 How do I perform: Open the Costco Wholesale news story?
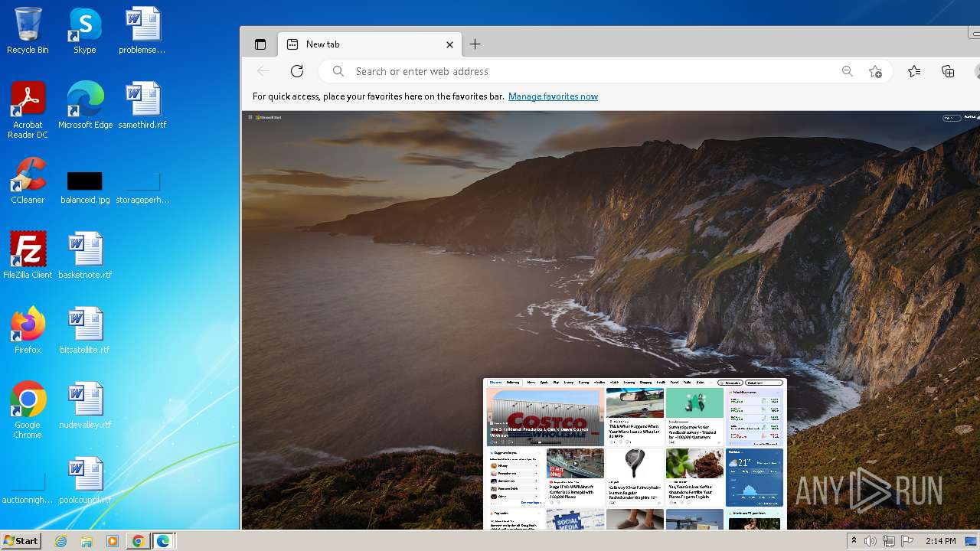[545, 417]
